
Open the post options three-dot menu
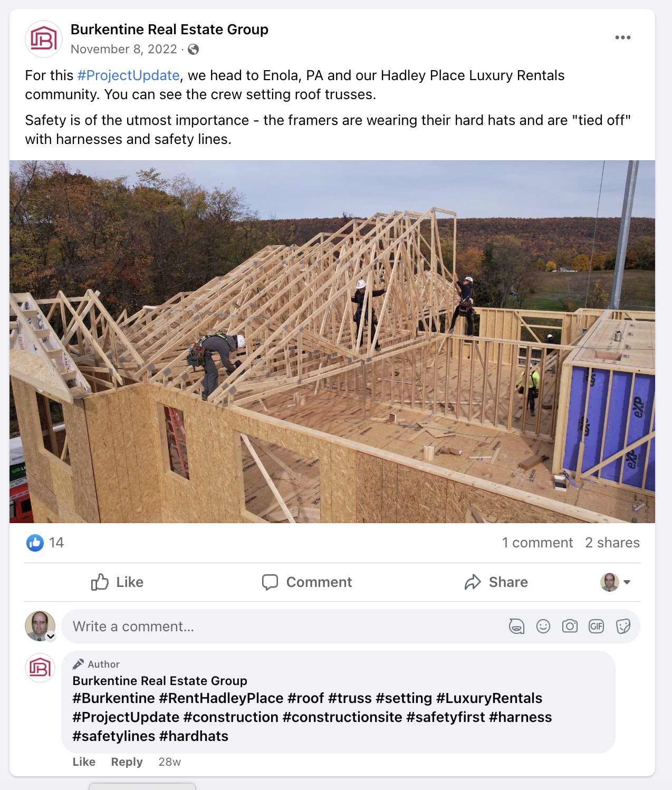click(x=622, y=37)
